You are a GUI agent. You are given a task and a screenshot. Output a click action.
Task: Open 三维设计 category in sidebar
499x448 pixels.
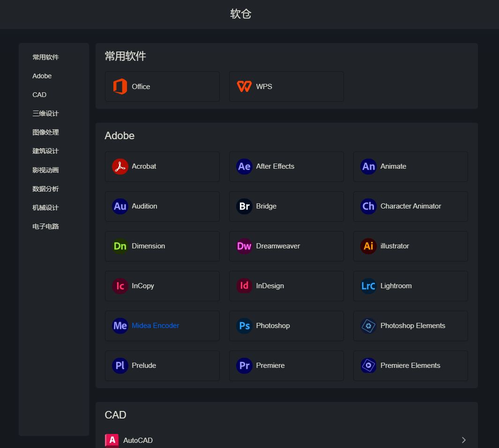pyautogui.click(x=45, y=113)
